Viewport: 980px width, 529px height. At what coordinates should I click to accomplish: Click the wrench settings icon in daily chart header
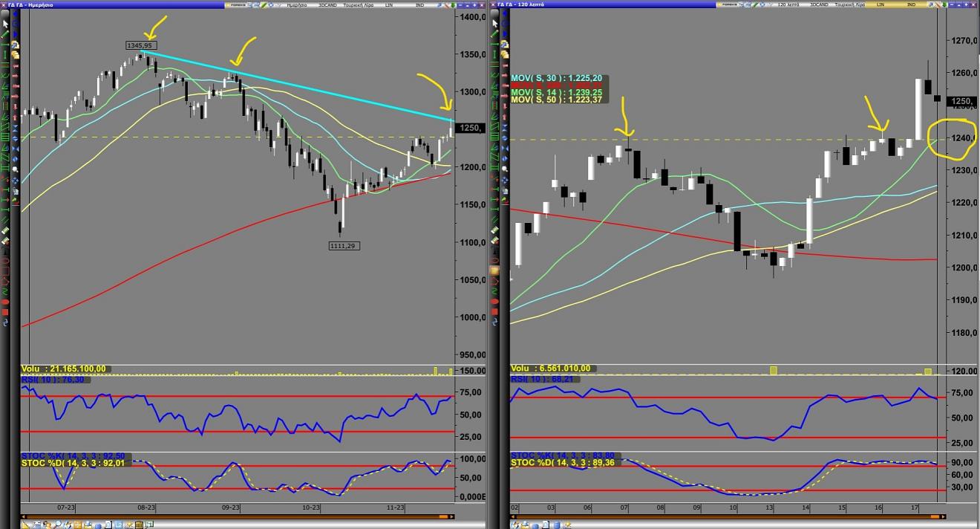pyautogui.click(x=448, y=4)
